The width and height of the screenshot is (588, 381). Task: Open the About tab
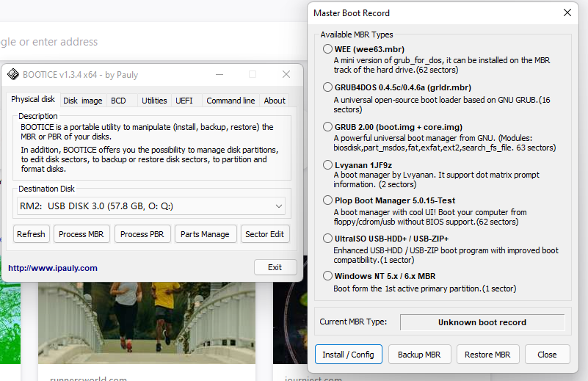click(x=275, y=101)
